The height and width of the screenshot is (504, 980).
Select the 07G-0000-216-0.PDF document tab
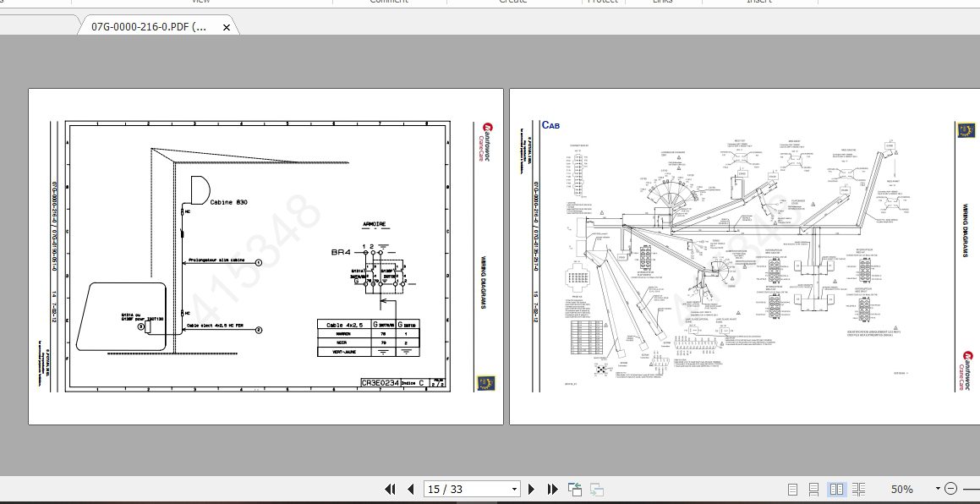point(148,26)
